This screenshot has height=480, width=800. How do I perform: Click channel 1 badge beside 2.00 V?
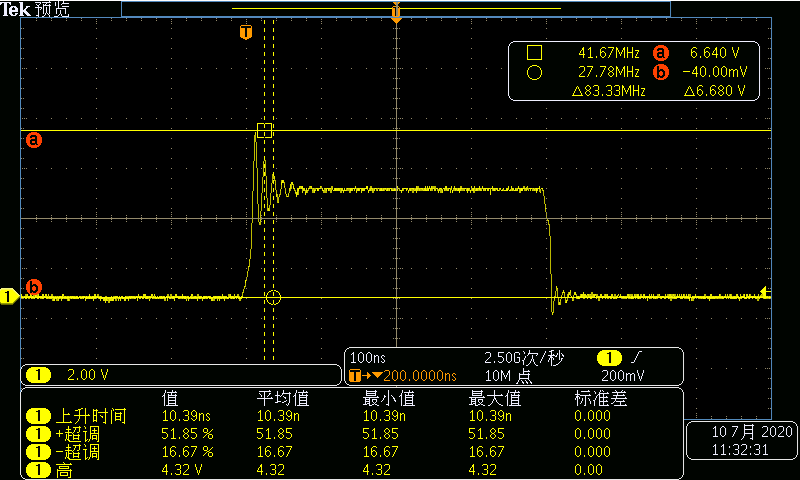point(38,375)
